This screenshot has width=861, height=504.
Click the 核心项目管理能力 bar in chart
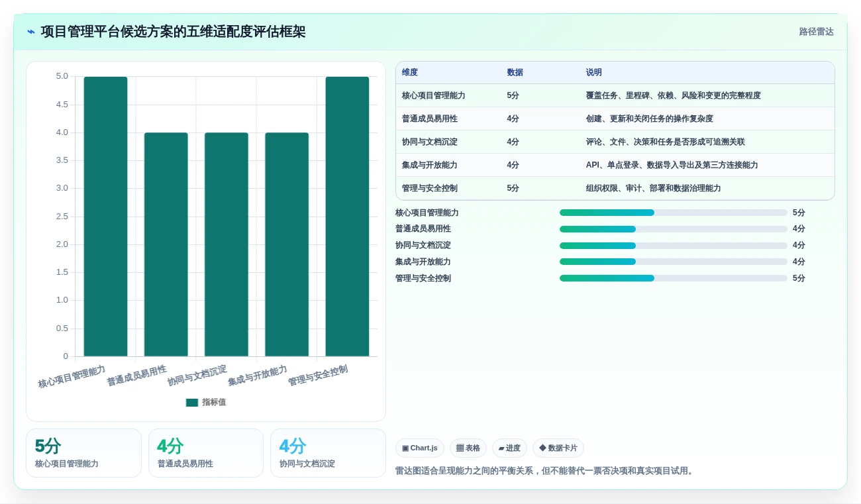[x=105, y=217]
